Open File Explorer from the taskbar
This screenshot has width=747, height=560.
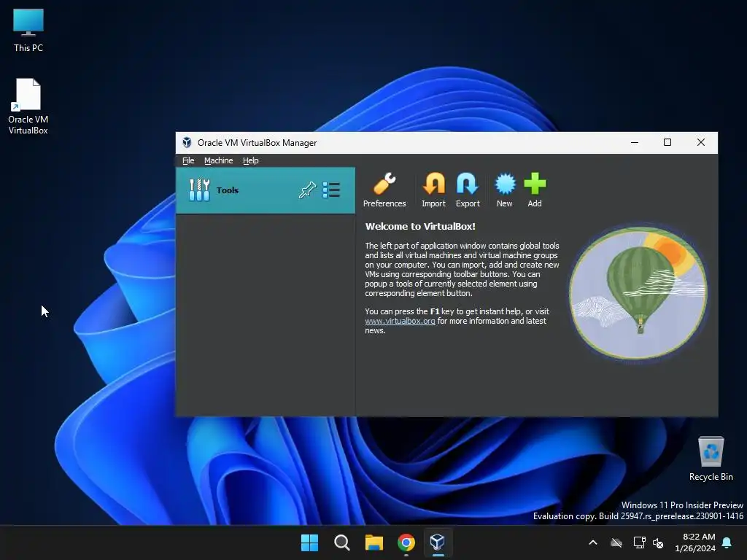tap(374, 542)
